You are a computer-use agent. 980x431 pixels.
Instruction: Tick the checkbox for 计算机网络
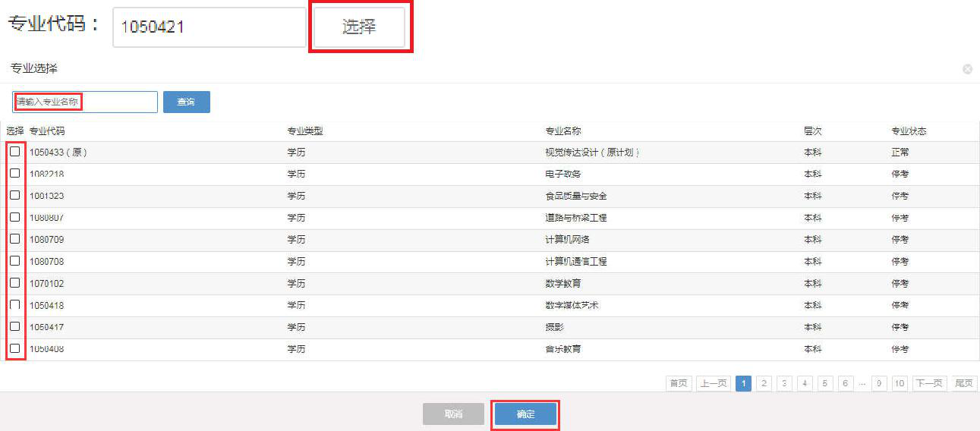coord(15,239)
